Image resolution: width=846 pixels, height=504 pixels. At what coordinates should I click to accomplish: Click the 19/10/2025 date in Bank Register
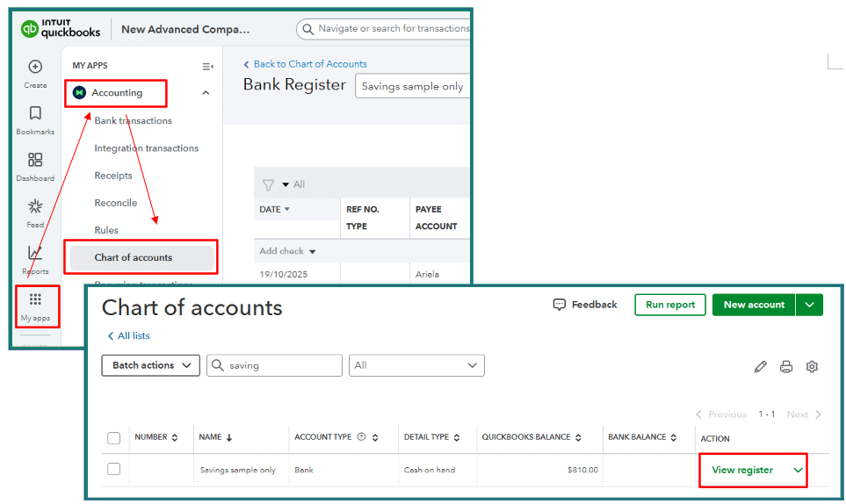click(x=283, y=274)
